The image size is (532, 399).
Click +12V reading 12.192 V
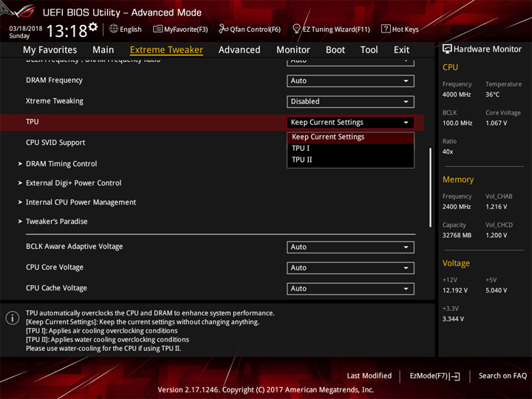point(454,291)
